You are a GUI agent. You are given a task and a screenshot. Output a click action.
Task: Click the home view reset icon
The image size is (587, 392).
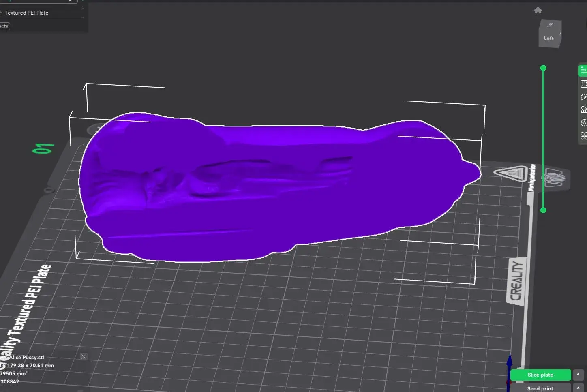[x=538, y=11]
